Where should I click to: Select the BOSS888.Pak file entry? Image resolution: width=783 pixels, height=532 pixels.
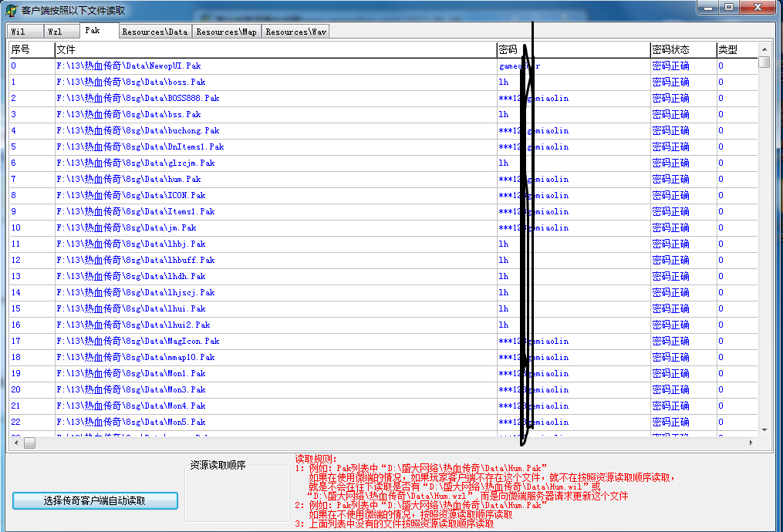click(x=138, y=99)
